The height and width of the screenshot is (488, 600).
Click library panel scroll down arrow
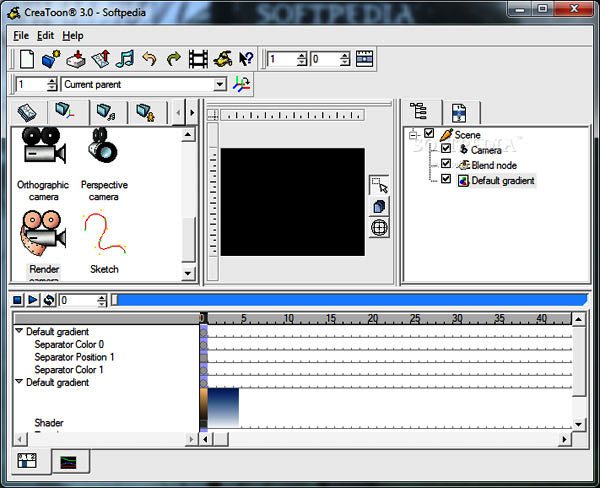[188, 273]
